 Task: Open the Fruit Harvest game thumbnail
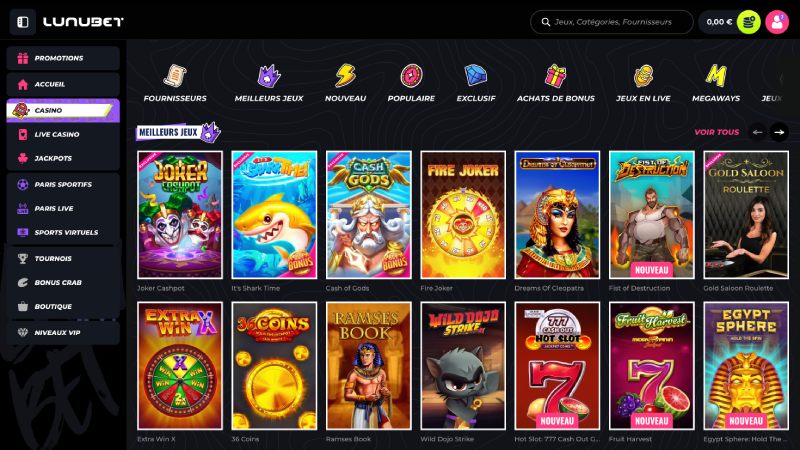click(652, 365)
